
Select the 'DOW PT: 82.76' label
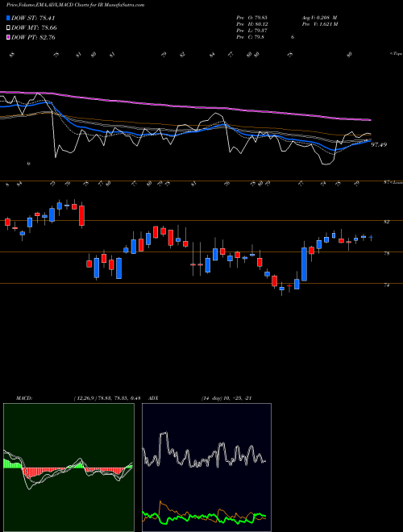pyautogui.click(x=33, y=37)
